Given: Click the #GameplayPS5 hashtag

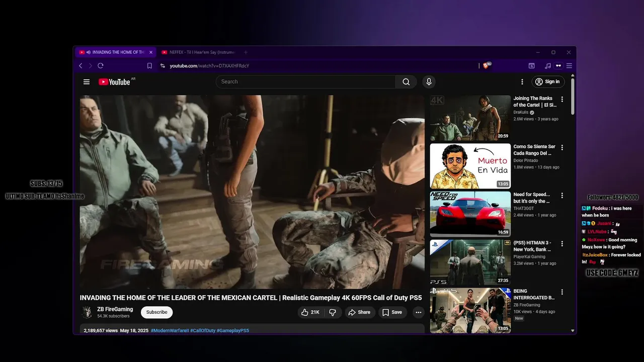Looking at the screenshot, I should (233, 330).
